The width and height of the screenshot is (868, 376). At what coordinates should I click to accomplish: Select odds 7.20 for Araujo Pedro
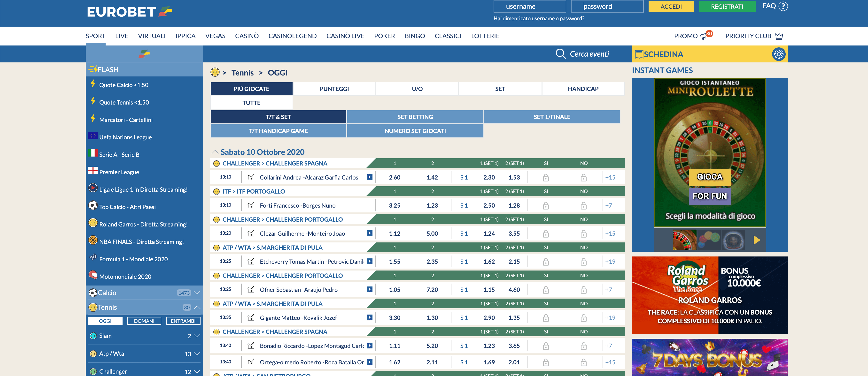coord(432,289)
